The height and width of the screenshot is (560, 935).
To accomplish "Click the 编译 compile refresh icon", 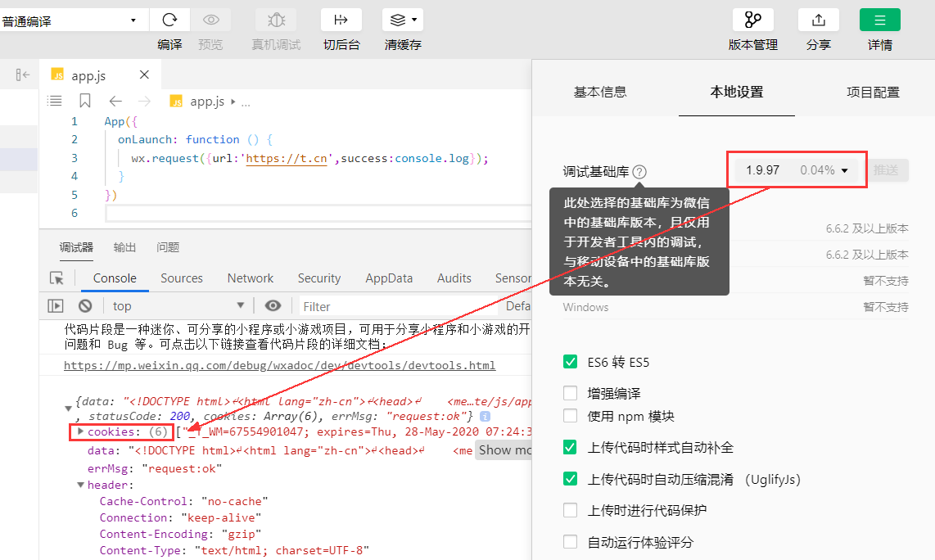I will coord(169,20).
